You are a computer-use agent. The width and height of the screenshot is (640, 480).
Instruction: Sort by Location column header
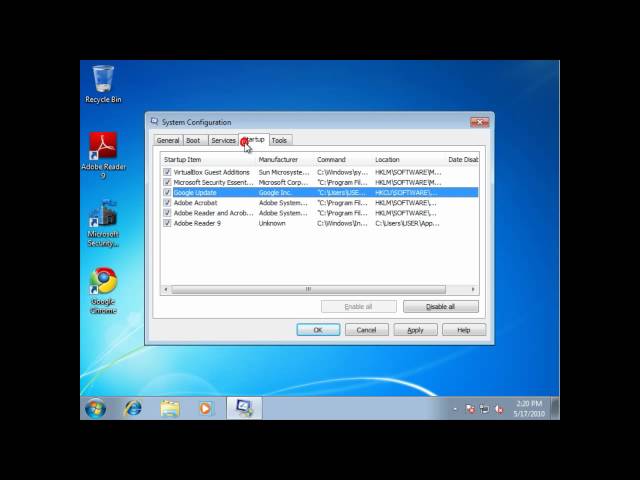point(408,160)
